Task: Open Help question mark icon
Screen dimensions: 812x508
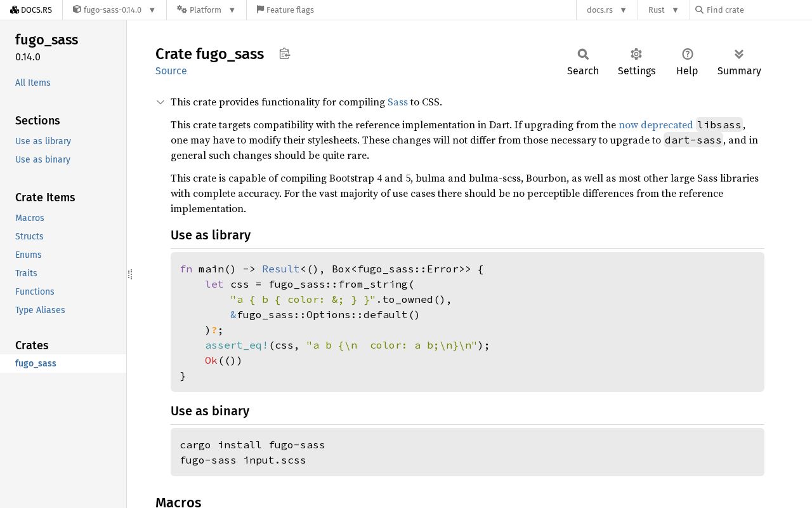Action: 687,54
